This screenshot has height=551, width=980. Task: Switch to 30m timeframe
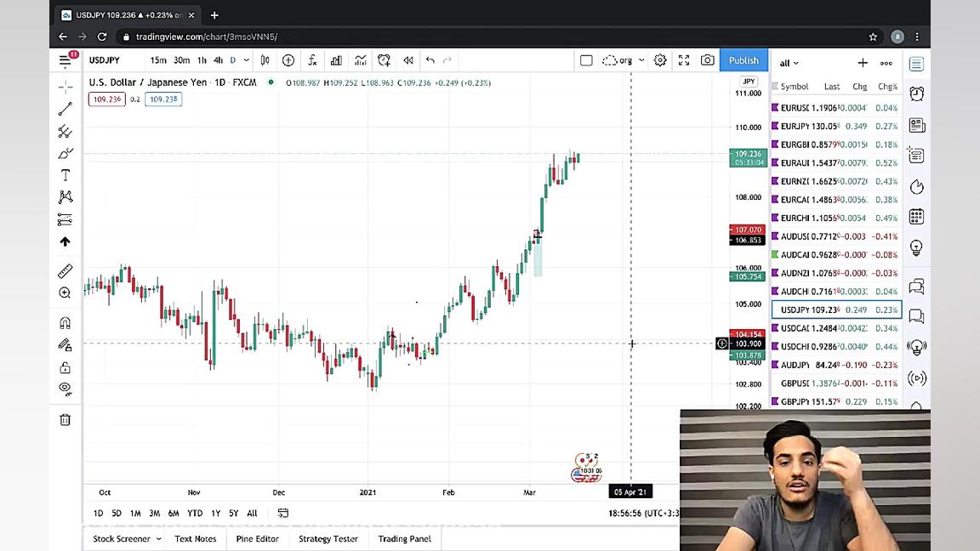coord(182,60)
